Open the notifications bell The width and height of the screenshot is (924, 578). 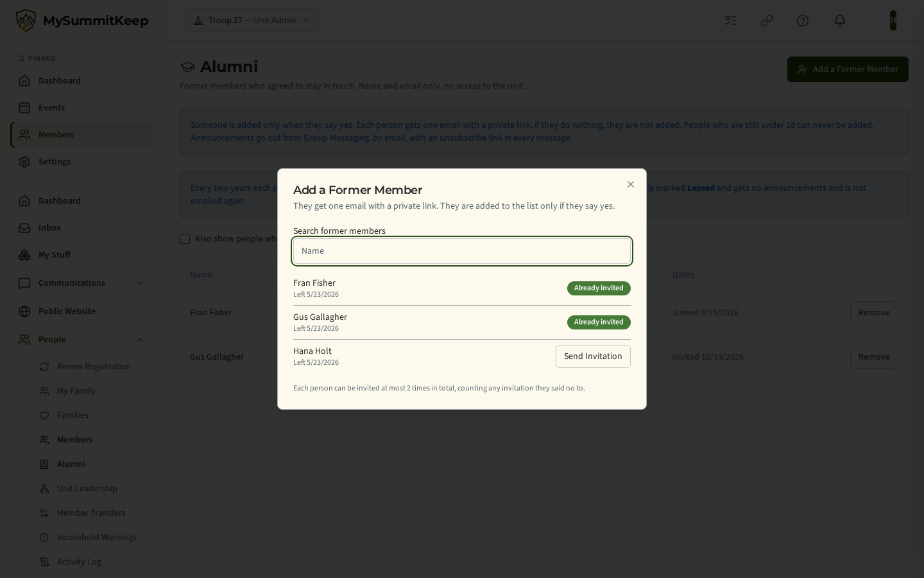point(840,21)
